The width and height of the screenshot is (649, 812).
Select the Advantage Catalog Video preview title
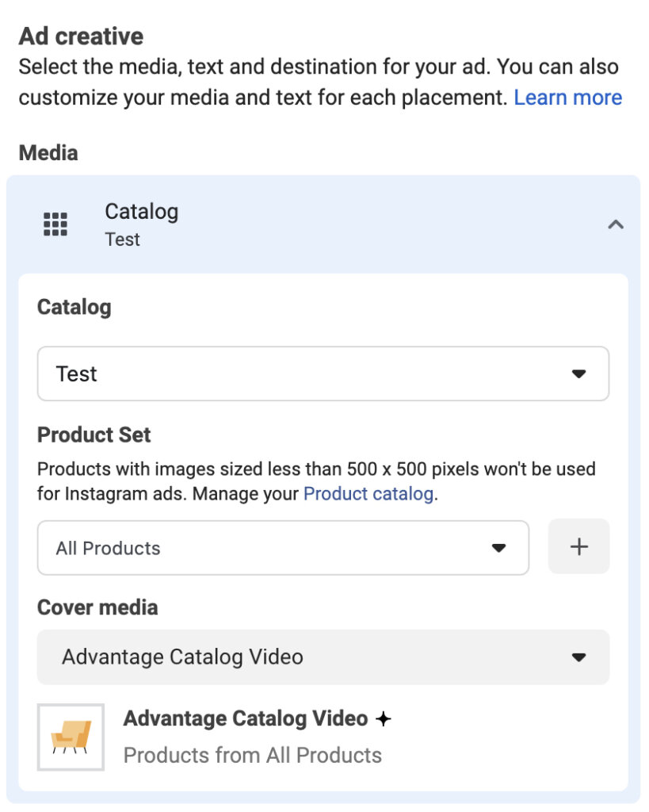[x=246, y=718]
